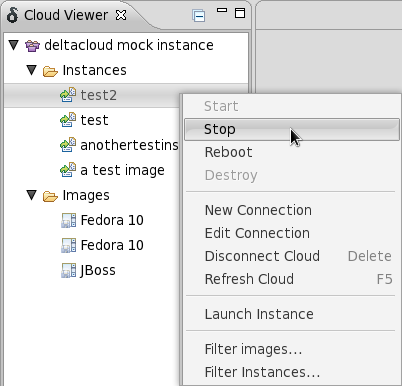Collapse the deltacloud mock instance node

click(x=14, y=45)
